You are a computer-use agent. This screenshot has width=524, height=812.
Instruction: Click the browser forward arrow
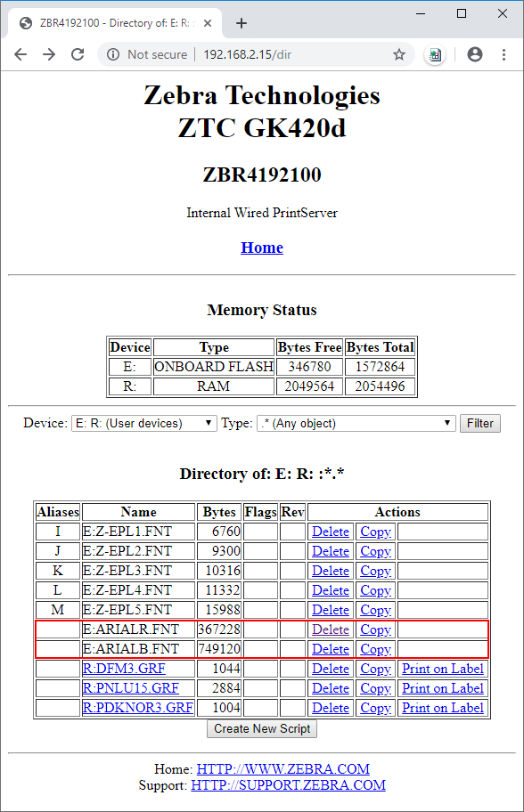pyautogui.click(x=49, y=54)
